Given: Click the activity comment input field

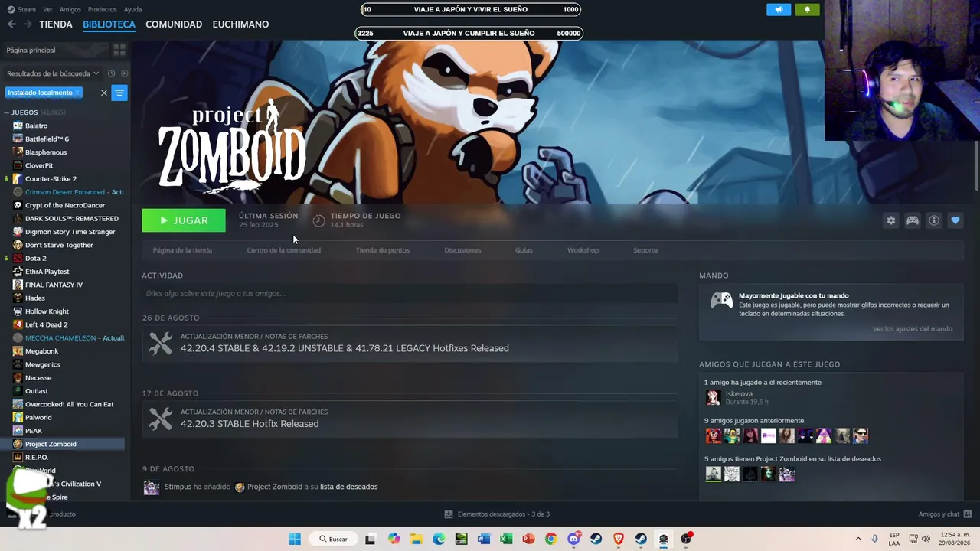Looking at the screenshot, I should [x=410, y=293].
